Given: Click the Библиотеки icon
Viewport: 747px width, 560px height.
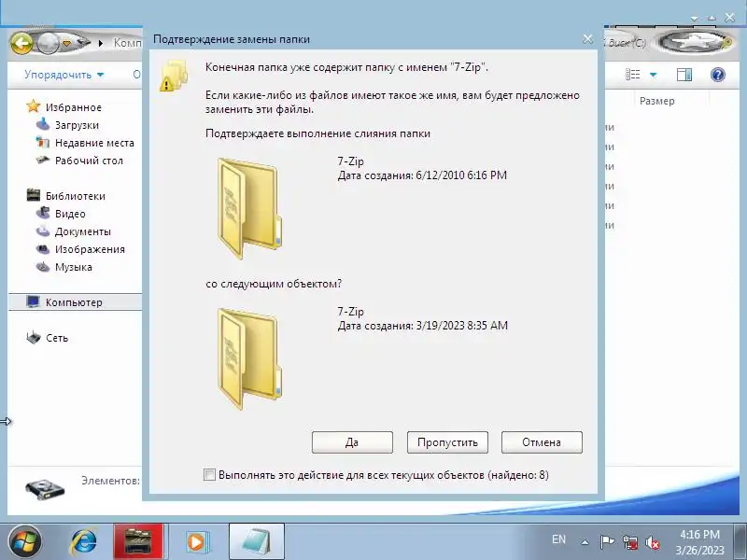Looking at the screenshot, I should pos(34,195).
